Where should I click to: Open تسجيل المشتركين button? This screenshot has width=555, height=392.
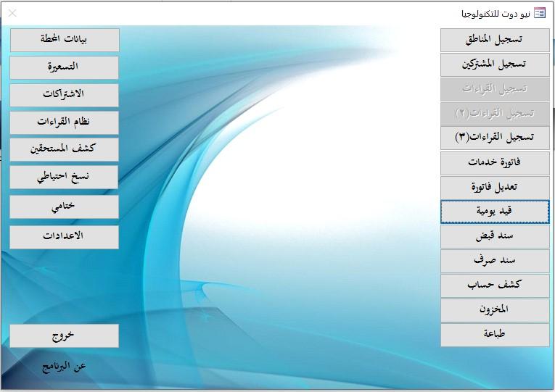(495, 64)
